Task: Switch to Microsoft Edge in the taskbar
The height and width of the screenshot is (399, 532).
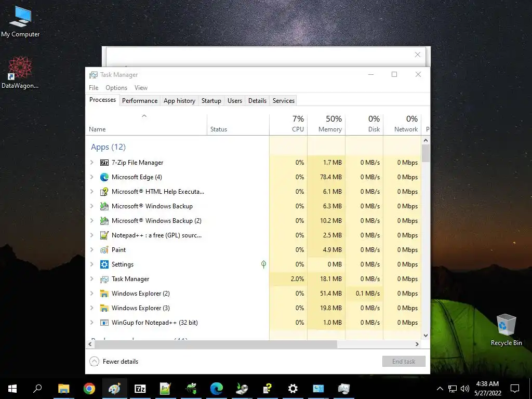Action: pos(217,389)
